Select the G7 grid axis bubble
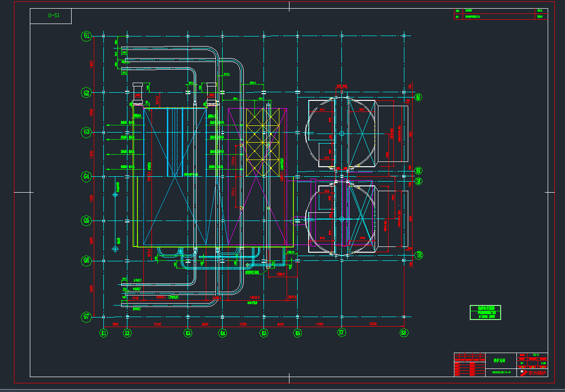 coord(87,317)
